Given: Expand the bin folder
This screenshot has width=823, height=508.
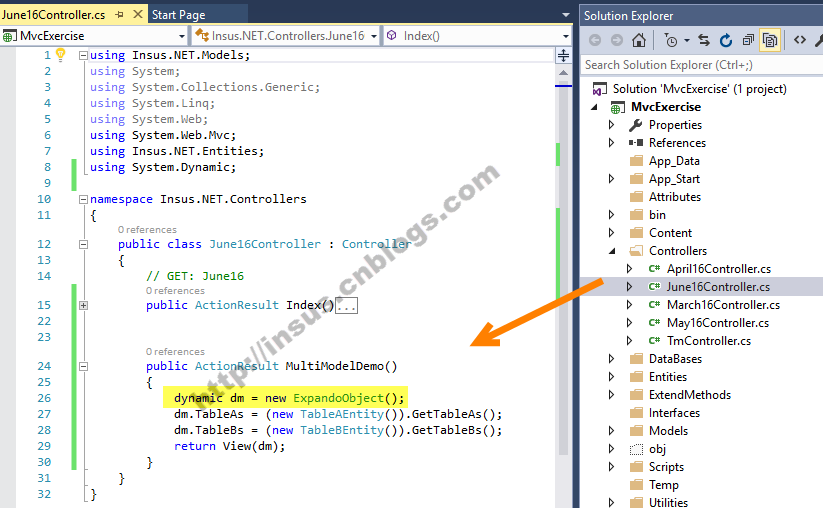Looking at the screenshot, I should [x=611, y=215].
